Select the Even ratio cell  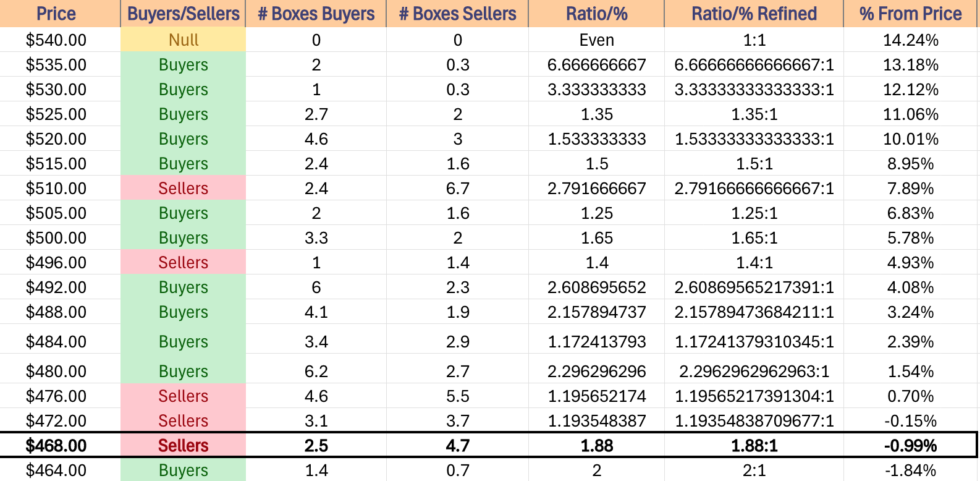pos(596,40)
